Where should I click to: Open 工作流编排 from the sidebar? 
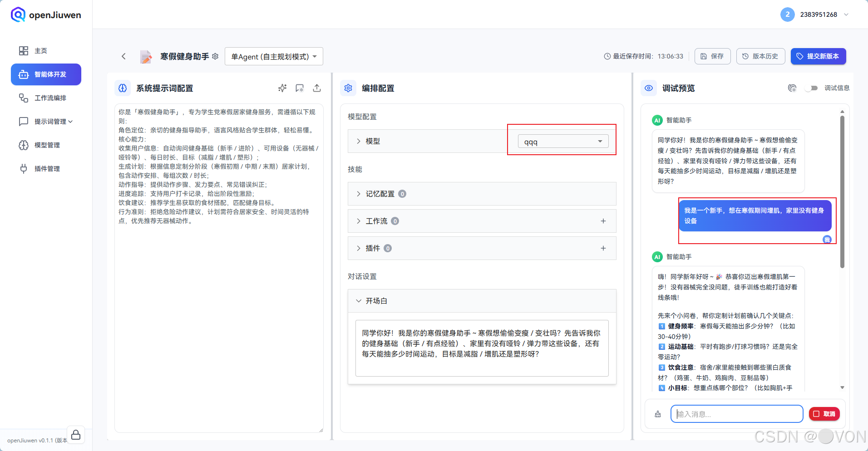(48, 98)
